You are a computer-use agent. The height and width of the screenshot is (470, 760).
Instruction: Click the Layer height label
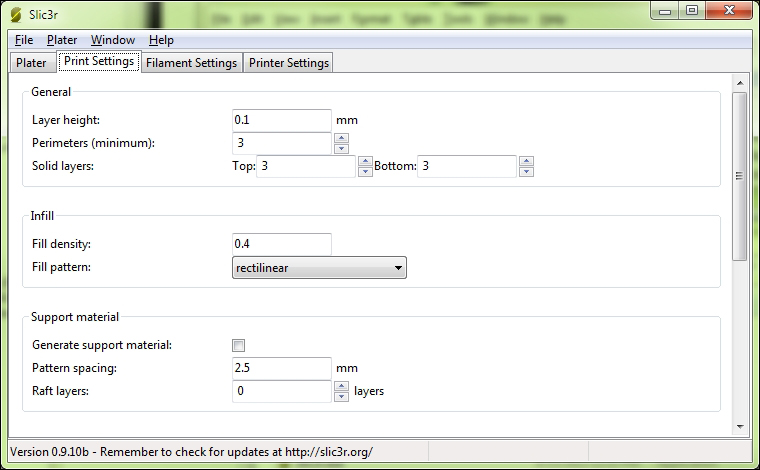(66, 120)
